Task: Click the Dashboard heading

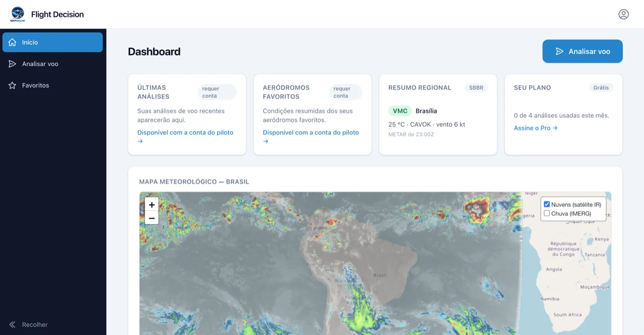Action: point(154,52)
